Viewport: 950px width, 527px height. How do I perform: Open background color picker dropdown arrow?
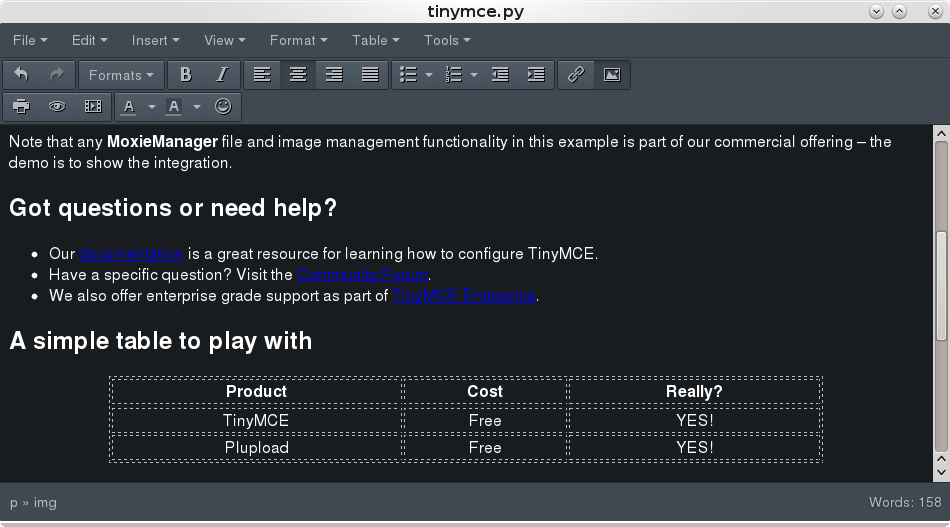(197, 107)
